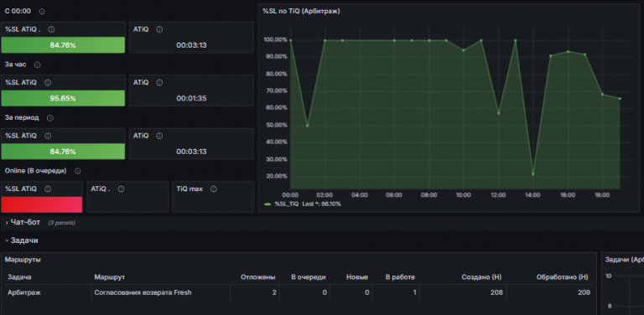Click info icon next to За период
Image resolution: width=644 pixels, height=315 pixels.
click(50, 118)
